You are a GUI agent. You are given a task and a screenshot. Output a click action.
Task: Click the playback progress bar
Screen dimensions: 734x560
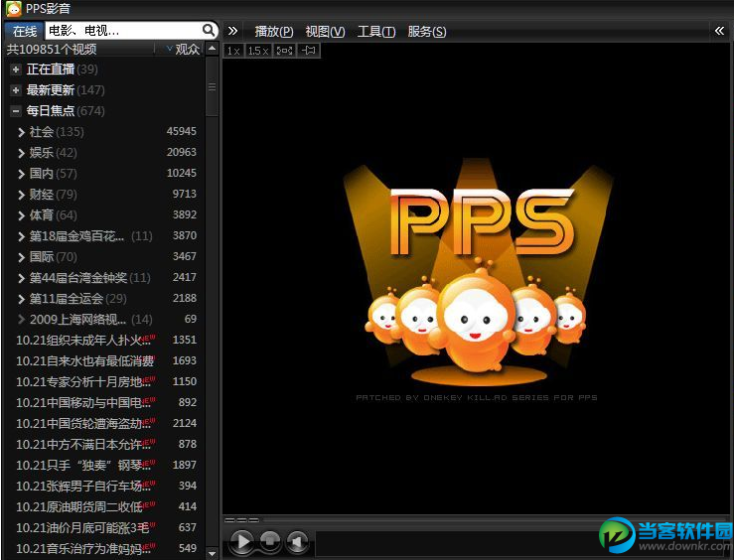tap(477, 519)
